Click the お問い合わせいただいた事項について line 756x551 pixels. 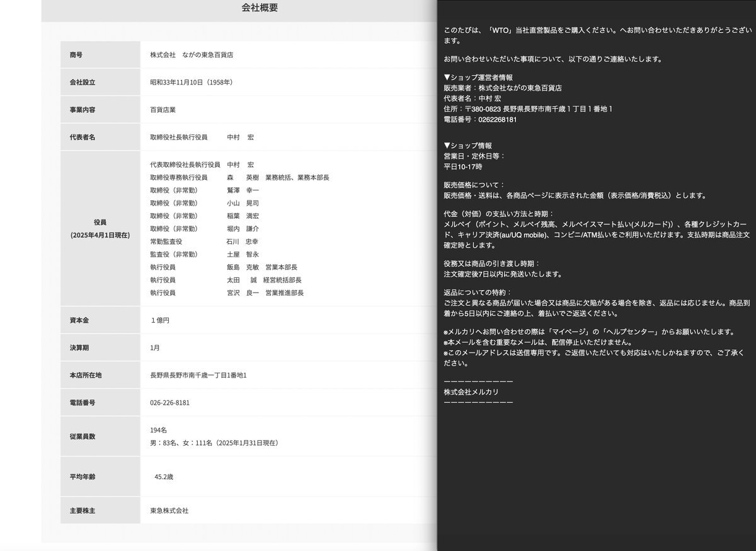point(553,59)
